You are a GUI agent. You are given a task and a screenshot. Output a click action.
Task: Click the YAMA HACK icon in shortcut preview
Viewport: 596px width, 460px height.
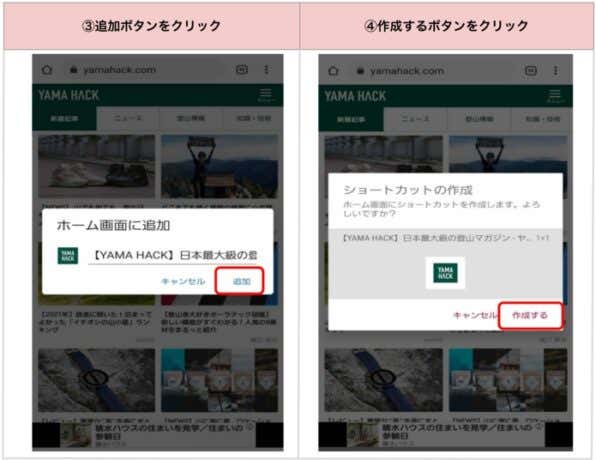pos(445,273)
